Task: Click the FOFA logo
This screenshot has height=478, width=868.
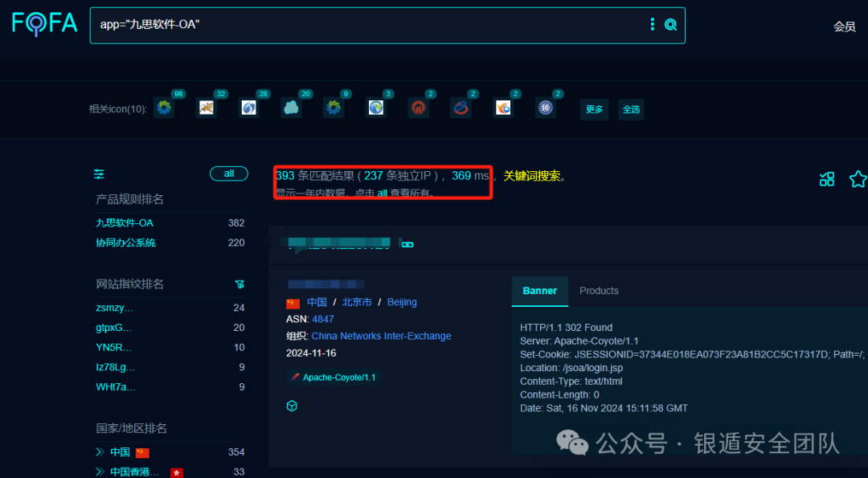Action: (45, 23)
